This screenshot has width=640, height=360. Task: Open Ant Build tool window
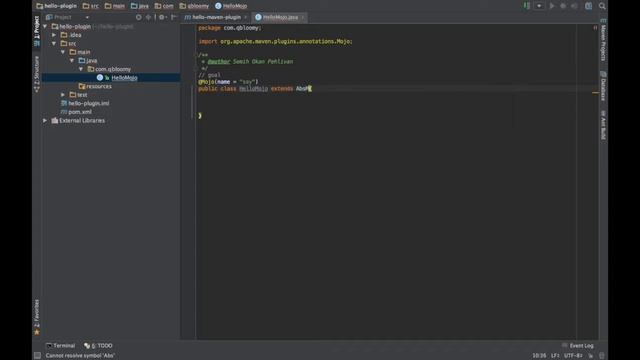pos(603,124)
